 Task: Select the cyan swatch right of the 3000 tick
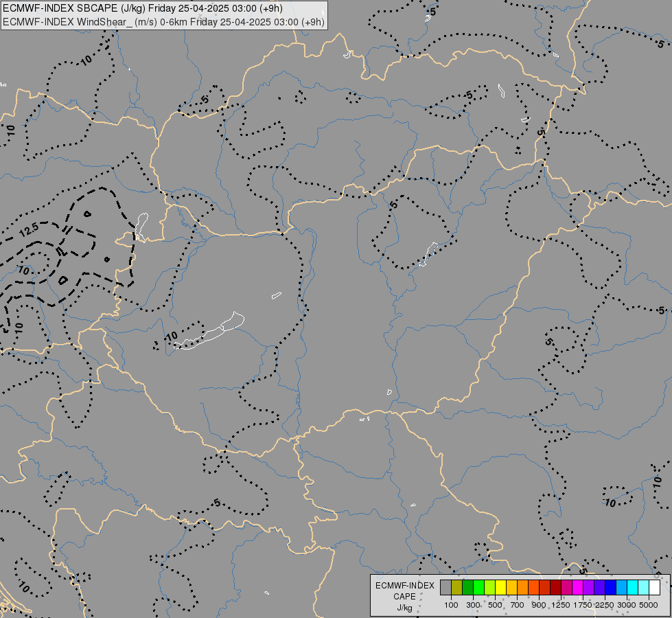[x=633, y=588]
